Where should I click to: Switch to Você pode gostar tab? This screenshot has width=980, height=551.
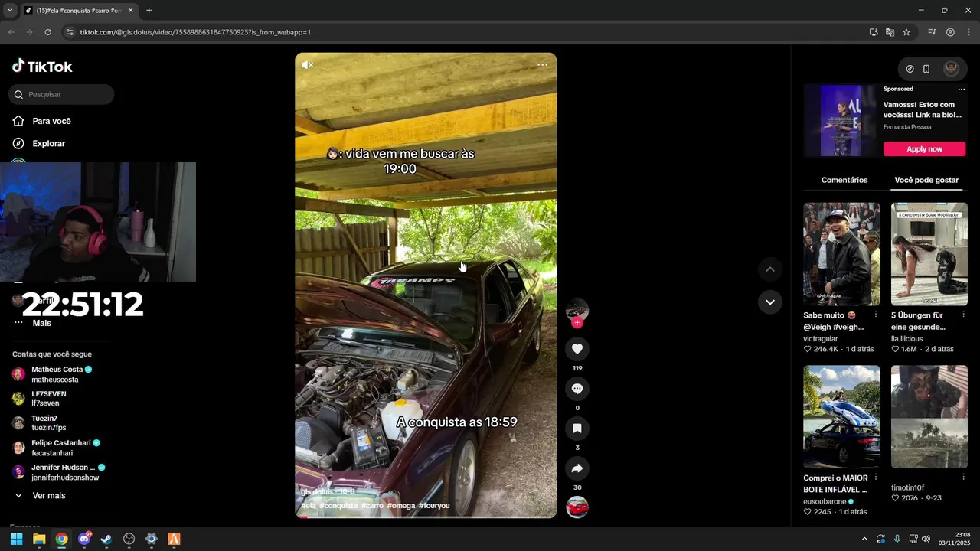(926, 180)
